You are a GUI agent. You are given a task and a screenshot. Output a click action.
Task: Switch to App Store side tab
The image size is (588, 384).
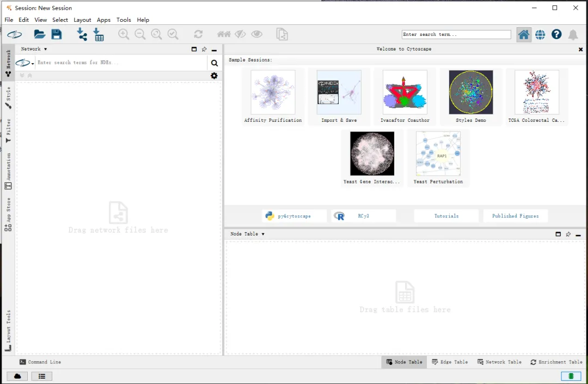[8, 214]
